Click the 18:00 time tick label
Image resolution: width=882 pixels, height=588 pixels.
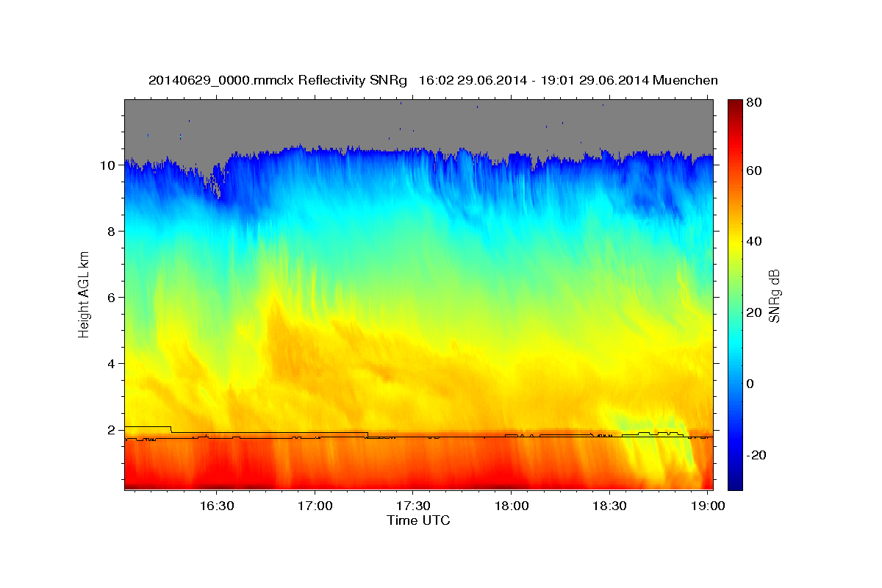coord(512,506)
